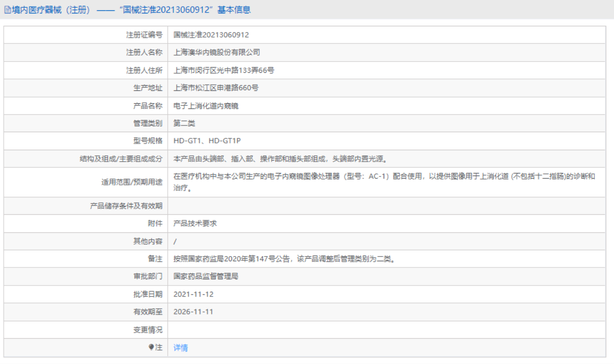Image resolution: width=614 pixels, height=364 pixels.
Task: Click the 管理类别 label cell
Action: [x=86, y=123]
